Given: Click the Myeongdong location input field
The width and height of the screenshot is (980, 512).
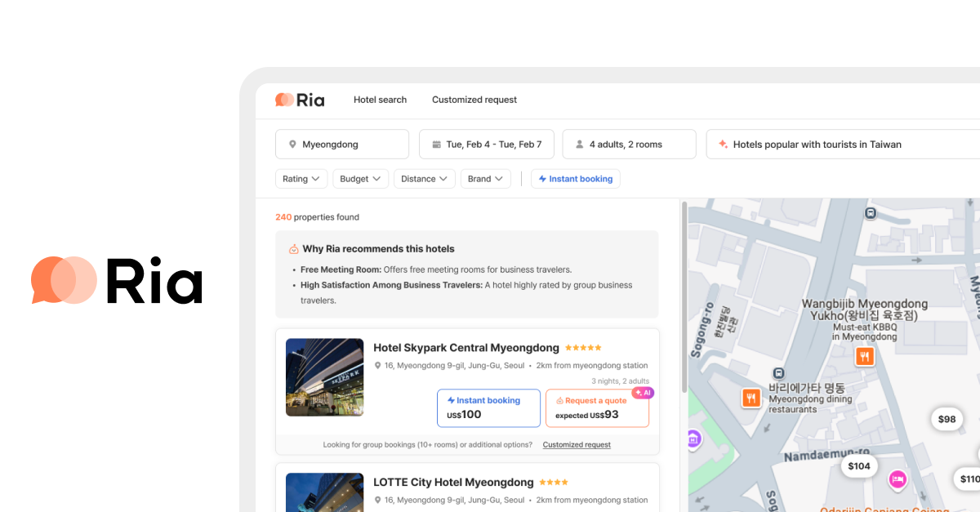Looking at the screenshot, I should tap(342, 145).
